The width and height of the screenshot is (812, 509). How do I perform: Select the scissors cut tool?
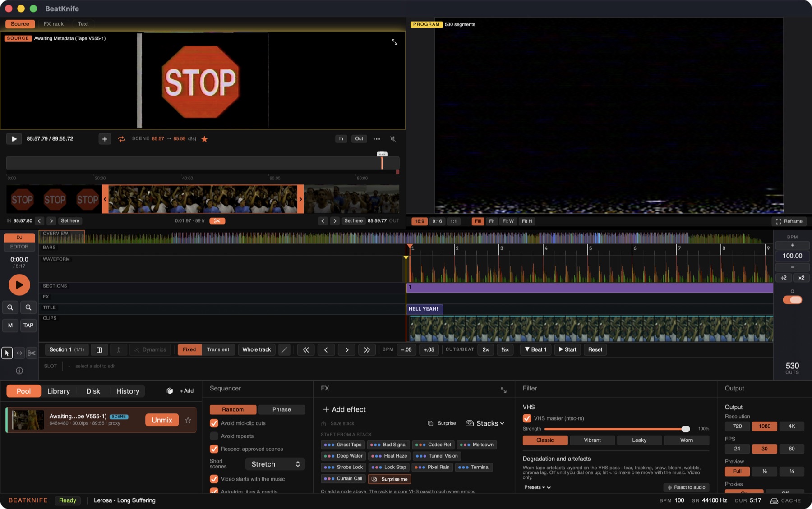pyautogui.click(x=32, y=353)
